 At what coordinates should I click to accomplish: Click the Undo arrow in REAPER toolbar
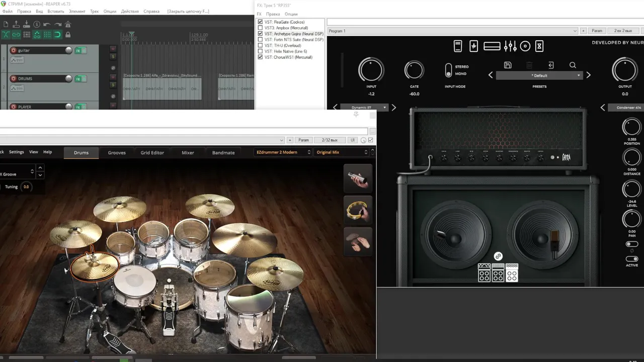click(x=47, y=25)
